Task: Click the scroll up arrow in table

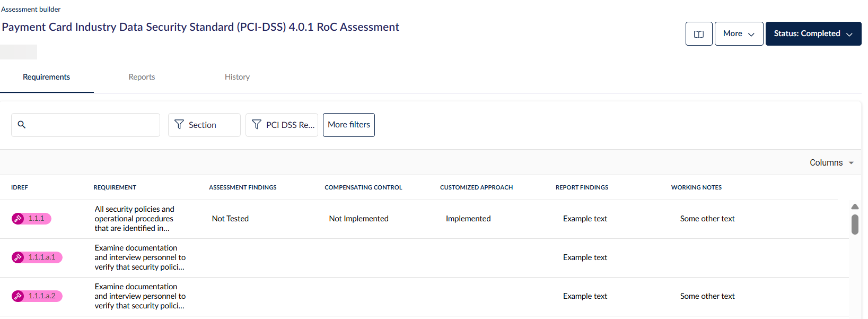Action: click(854, 206)
